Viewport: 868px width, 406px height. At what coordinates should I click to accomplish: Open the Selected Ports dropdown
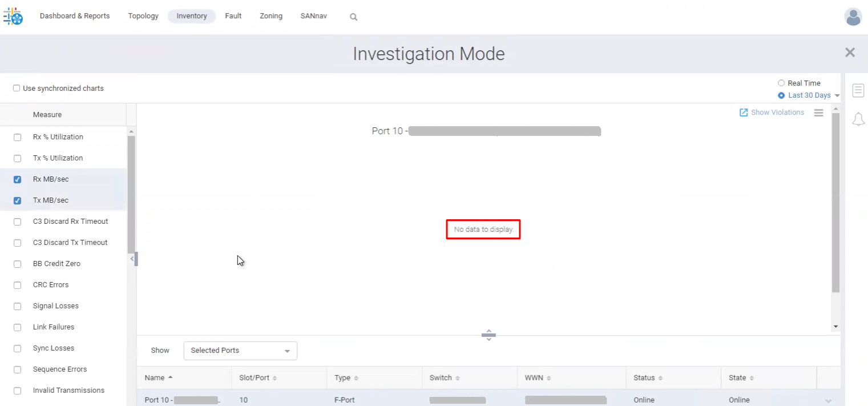click(x=240, y=351)
